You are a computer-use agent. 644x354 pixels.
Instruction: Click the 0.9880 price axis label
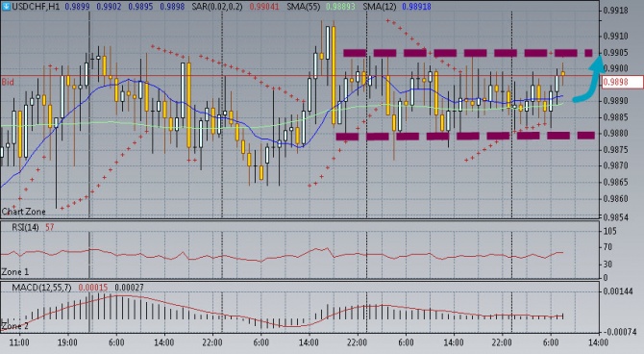pos(616,134)
